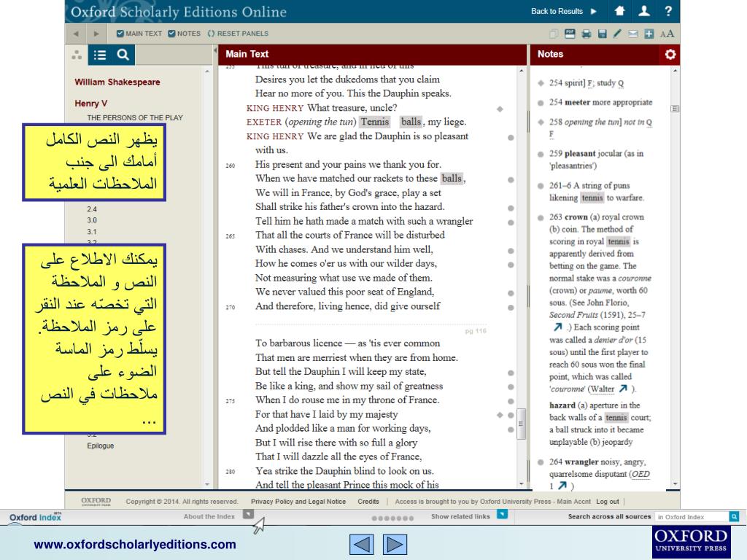Click the Main Text scrollbar thumb
747x560 pixels.
521,424
